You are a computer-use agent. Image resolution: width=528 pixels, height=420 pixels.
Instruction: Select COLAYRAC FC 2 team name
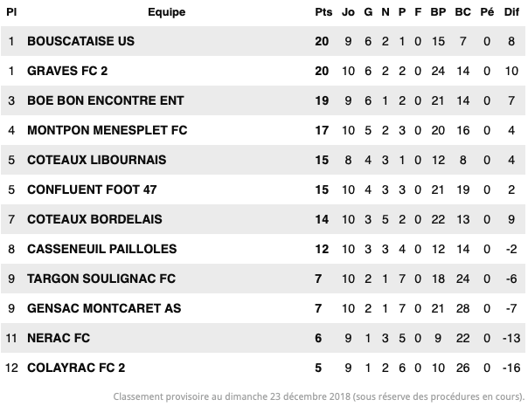[76, 368]
